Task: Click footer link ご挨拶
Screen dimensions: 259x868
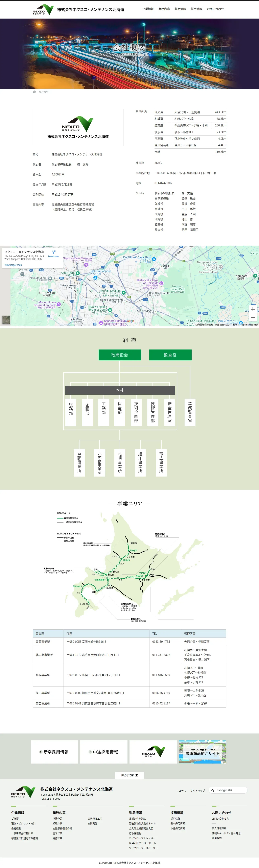Action: [15, 818]
